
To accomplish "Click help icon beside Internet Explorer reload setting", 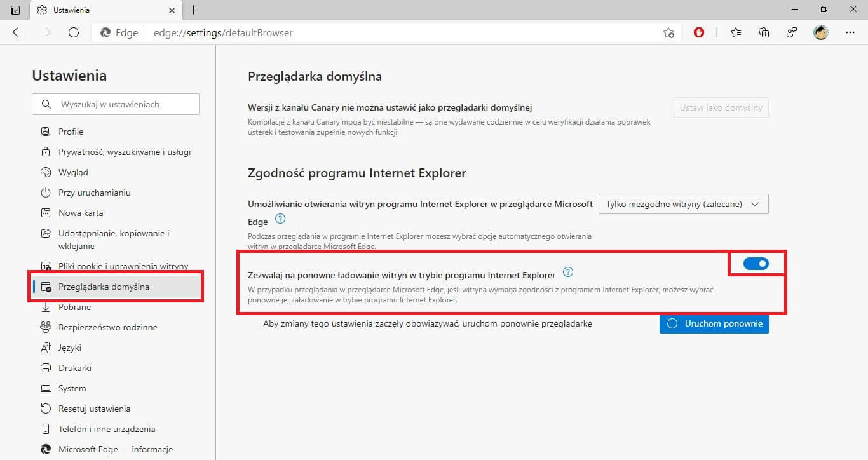I will 568,273.
